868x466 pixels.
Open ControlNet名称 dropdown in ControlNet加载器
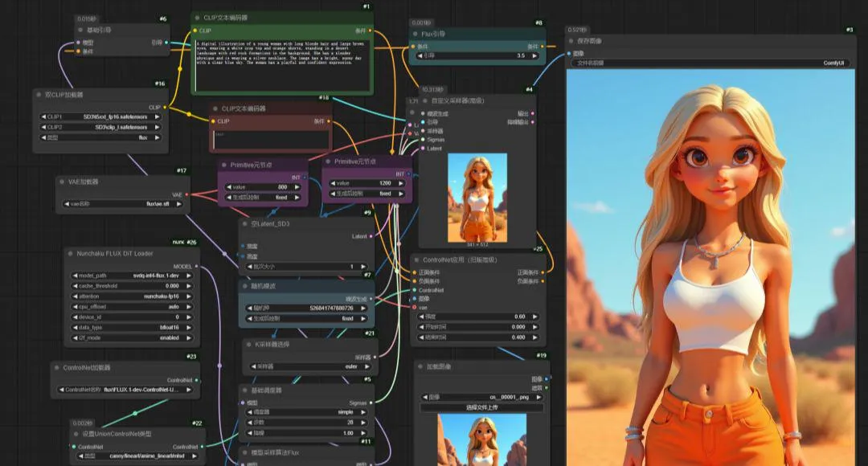click(x=127, y=390)
